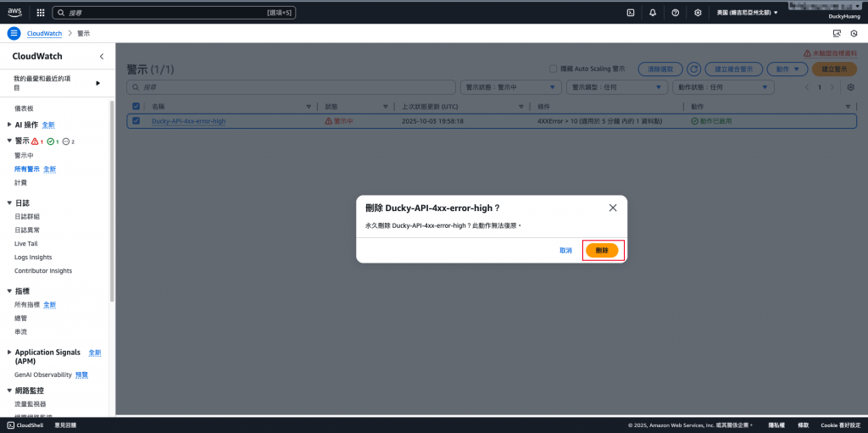This screenshot has height=433, width=868.
Task: Expand the Application Signals (APM) section
Action: 8,353
